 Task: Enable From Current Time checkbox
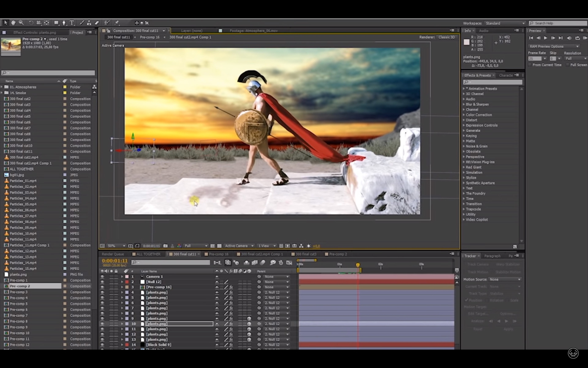coord(530,65)
